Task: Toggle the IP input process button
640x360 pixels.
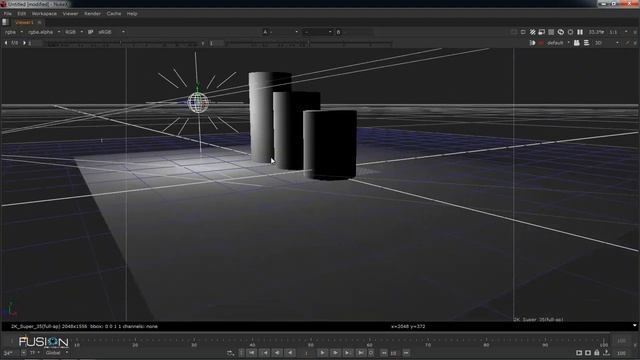Action: click(91, 32)
